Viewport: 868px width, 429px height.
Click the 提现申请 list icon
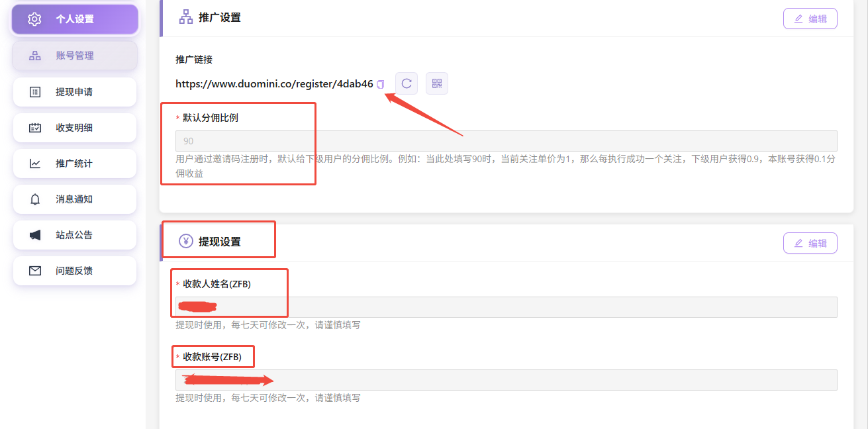pos(35,92)
